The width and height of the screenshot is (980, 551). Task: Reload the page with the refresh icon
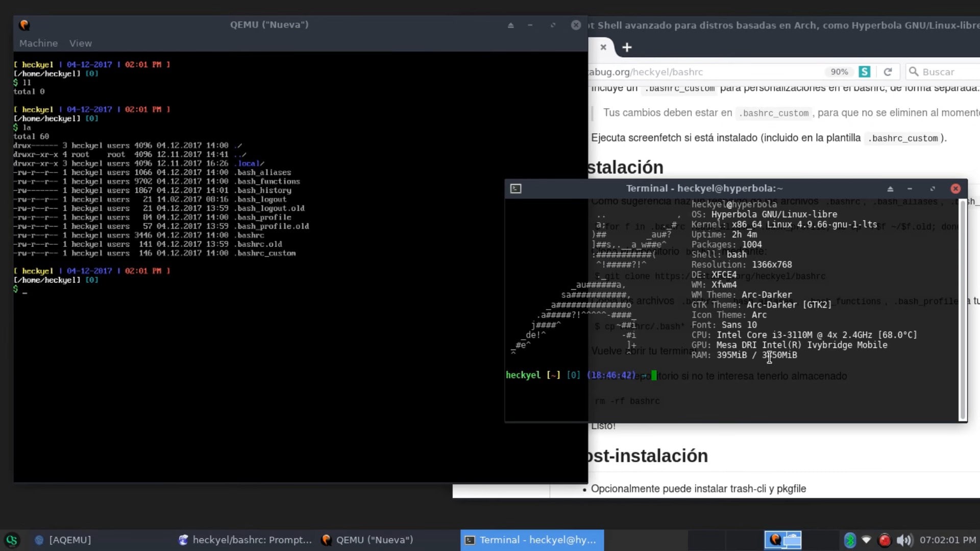click(x=888, y=72)
